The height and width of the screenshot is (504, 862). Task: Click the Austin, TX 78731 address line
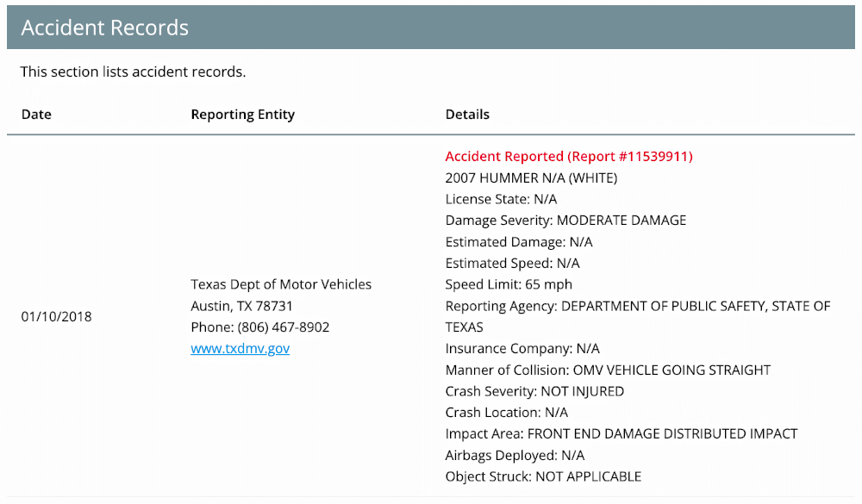241,306
